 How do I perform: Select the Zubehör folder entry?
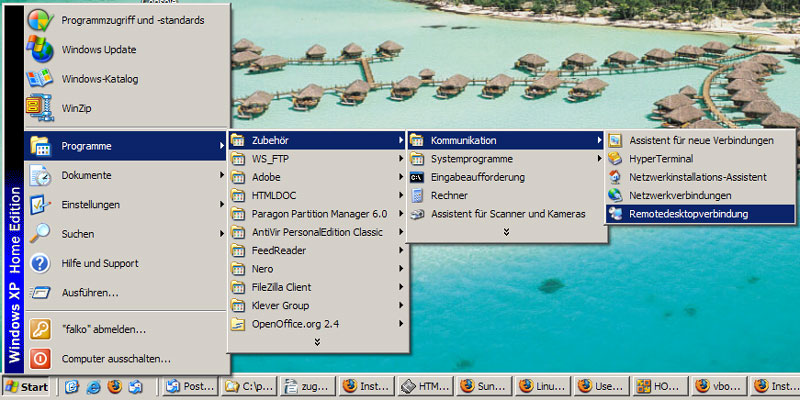pos(317,140)
